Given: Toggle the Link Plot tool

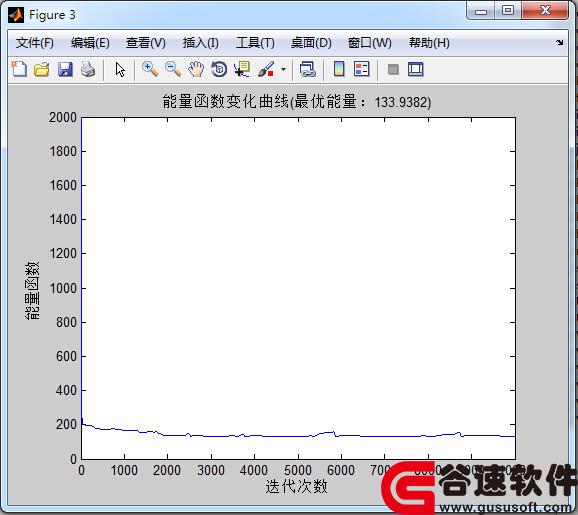Looking at the screenshot, I should [x=307, y=69].
